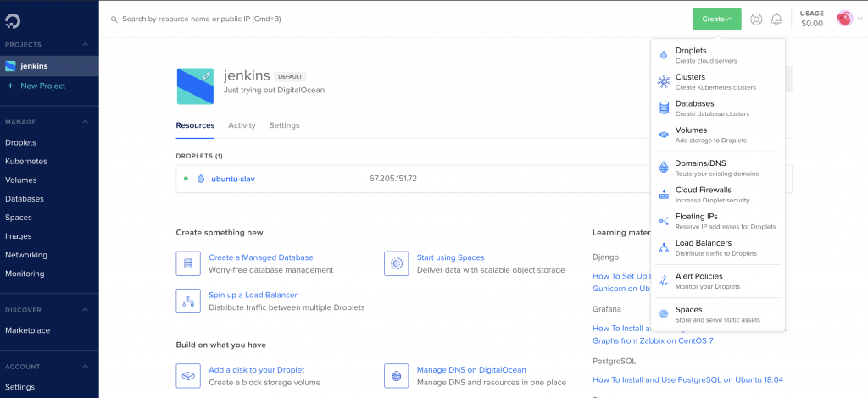Click the search magnifier icon

pos(114,19)
